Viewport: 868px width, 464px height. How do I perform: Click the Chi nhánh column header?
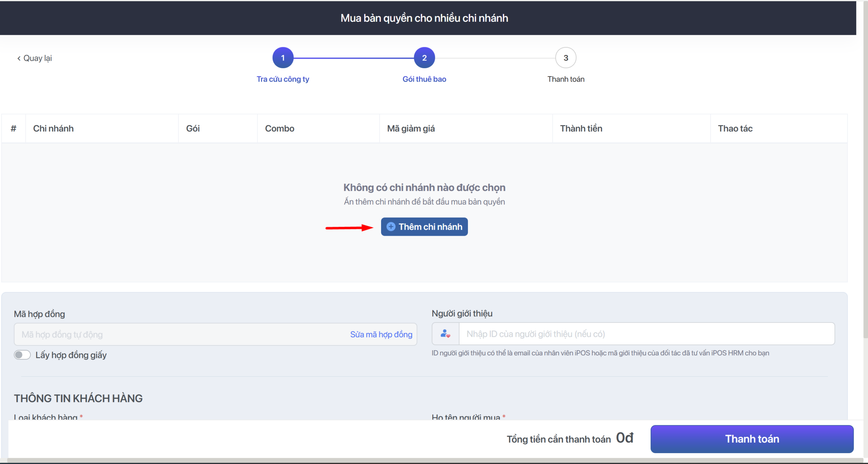[x=53, y=129]
